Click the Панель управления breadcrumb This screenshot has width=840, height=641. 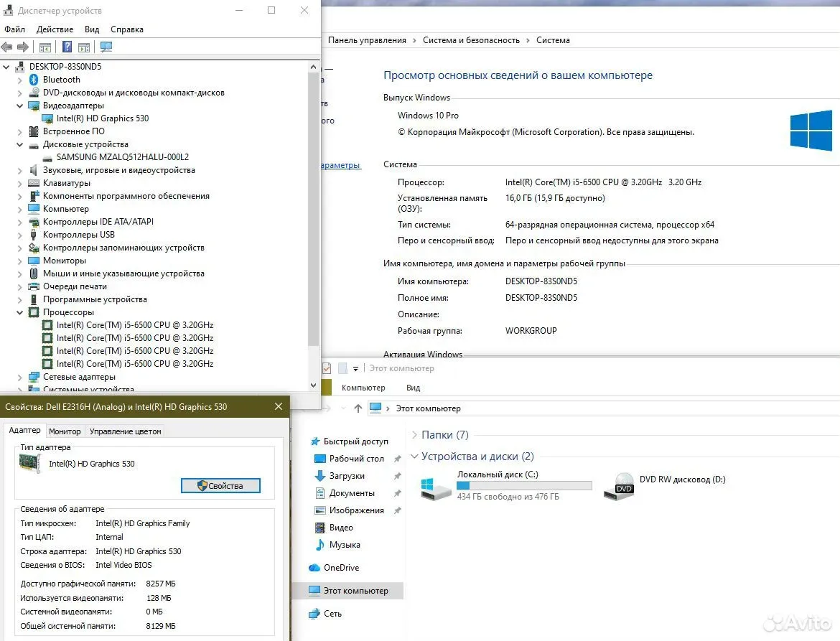click(367, 40)
